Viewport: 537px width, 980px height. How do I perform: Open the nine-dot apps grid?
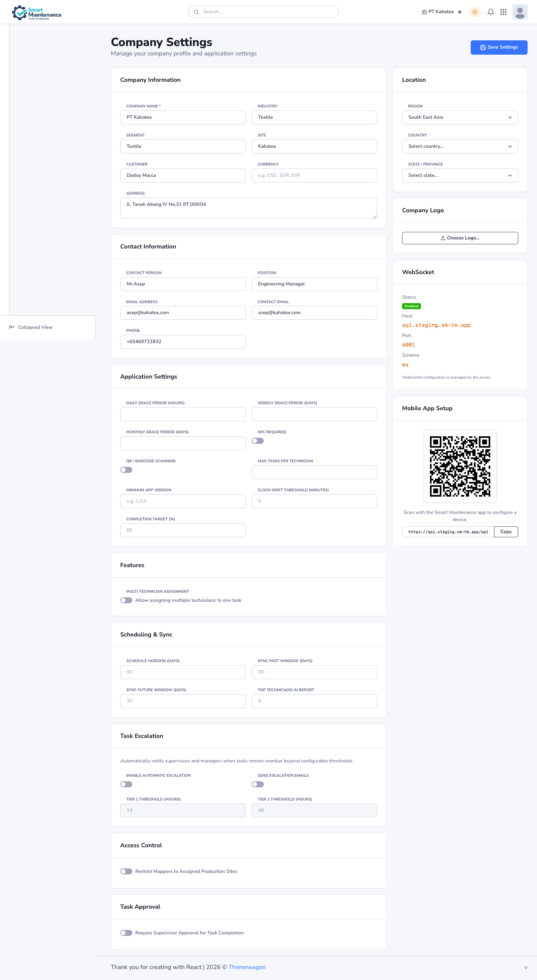503,12
